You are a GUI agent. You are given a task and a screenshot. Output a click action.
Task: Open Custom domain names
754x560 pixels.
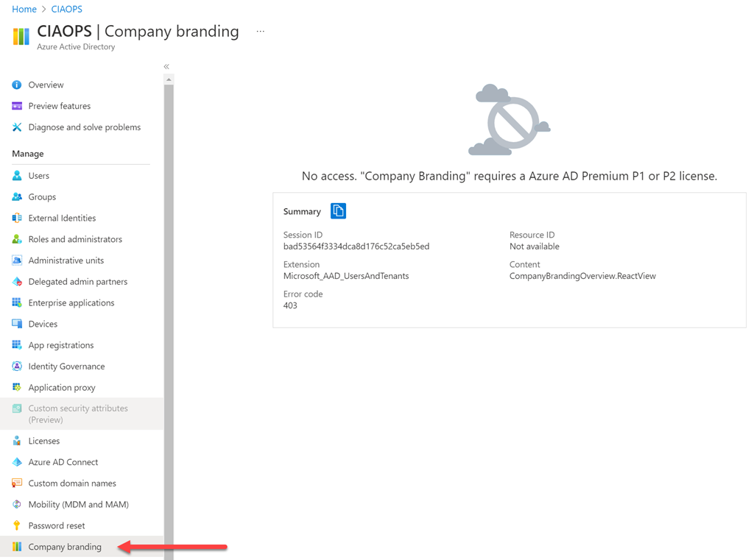point(72,483)
